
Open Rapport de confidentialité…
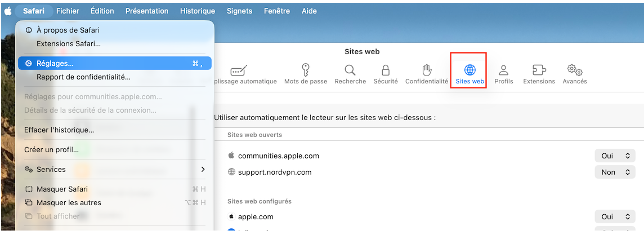(x=83, y=77)
